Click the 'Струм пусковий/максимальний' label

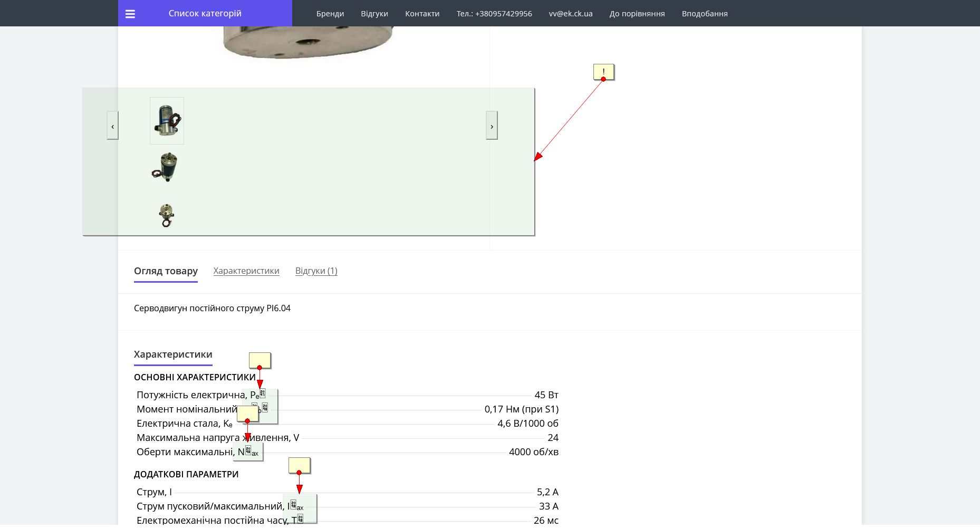(x=210, y=506)
